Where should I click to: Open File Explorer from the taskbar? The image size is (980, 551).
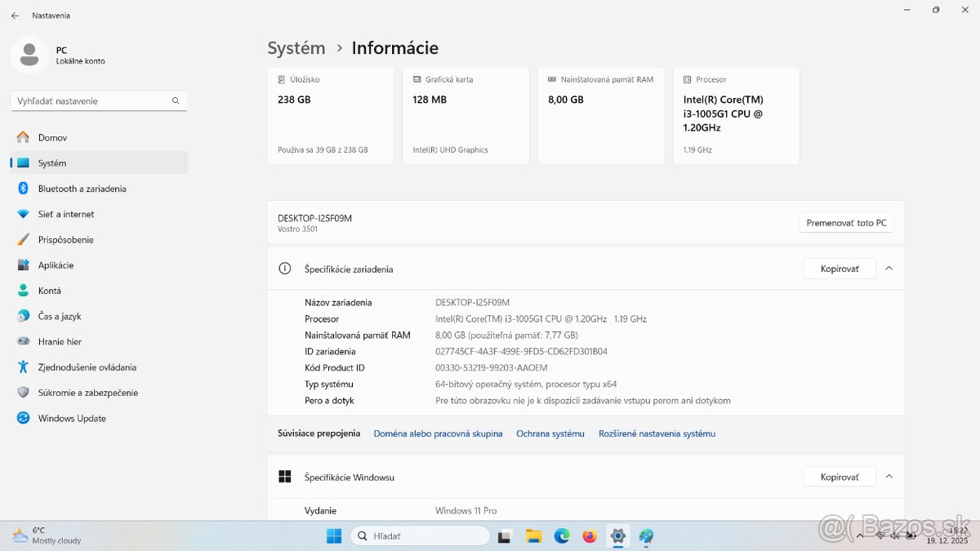[533, 536]
